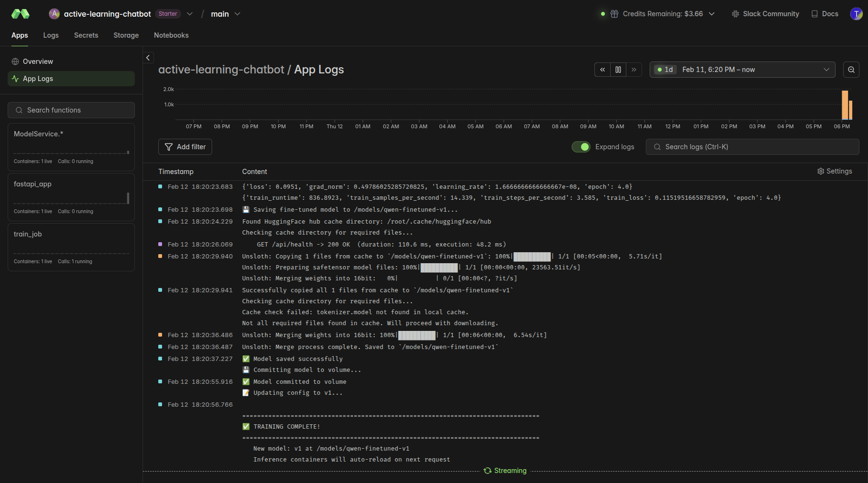Jump back in time with double-left arrows

pos(602,70)
